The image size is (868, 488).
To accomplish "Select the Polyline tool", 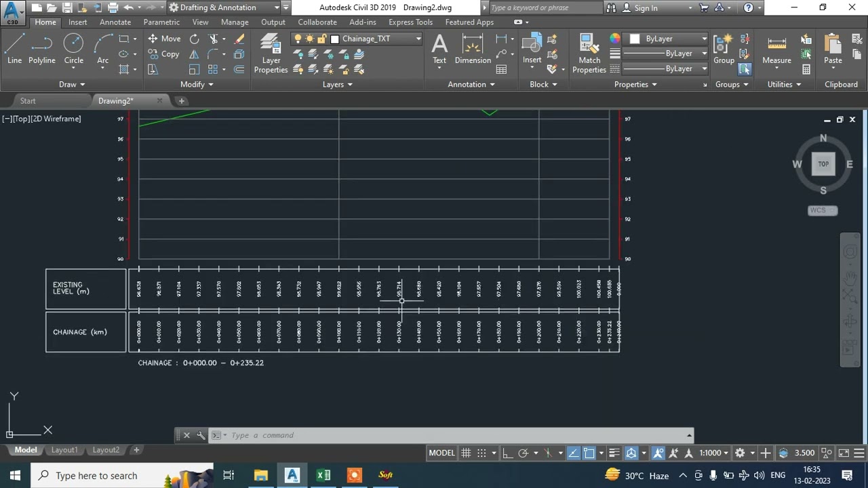I will coord(41,49).
